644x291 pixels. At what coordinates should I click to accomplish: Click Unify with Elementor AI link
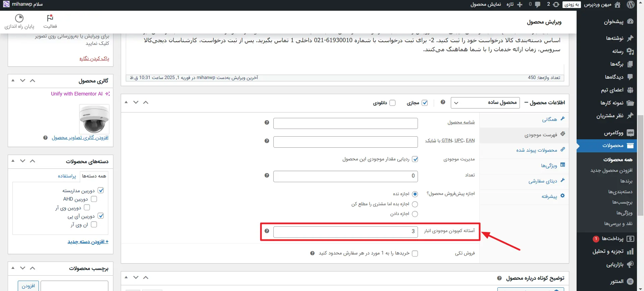tap(80, 94)
